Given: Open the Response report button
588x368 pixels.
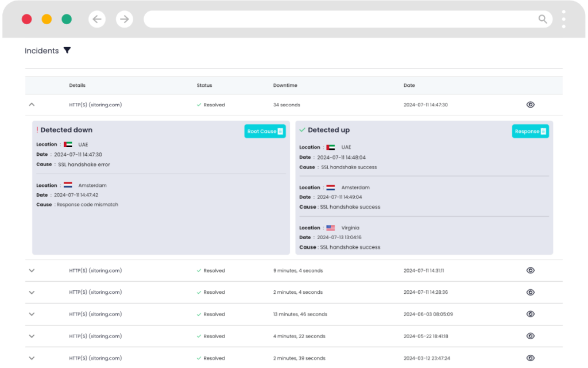Looking at the screenshot, I should pos(530,131).
